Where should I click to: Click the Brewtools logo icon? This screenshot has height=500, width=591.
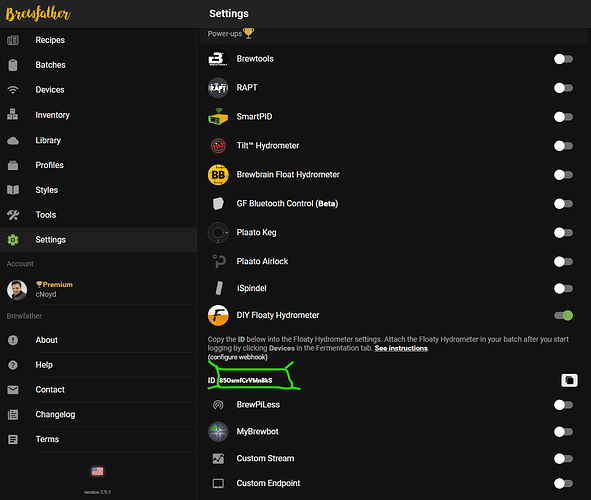coord(218,59)
